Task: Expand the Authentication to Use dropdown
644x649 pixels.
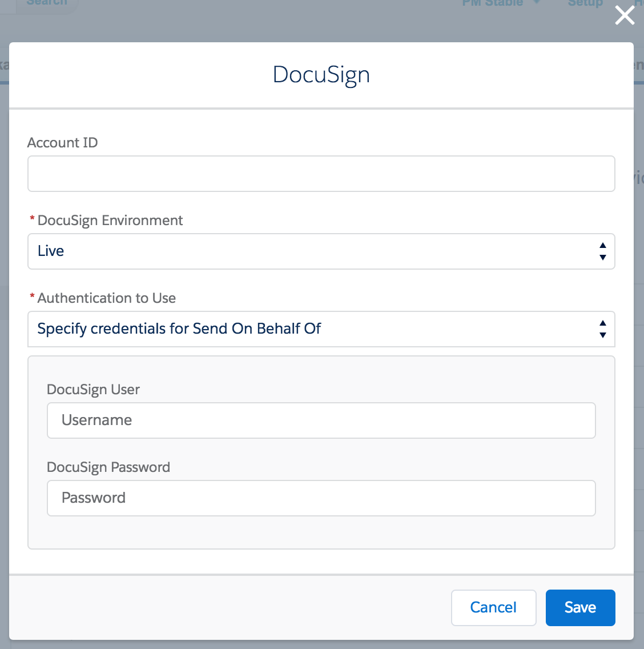Action: [x=308, y=329]
